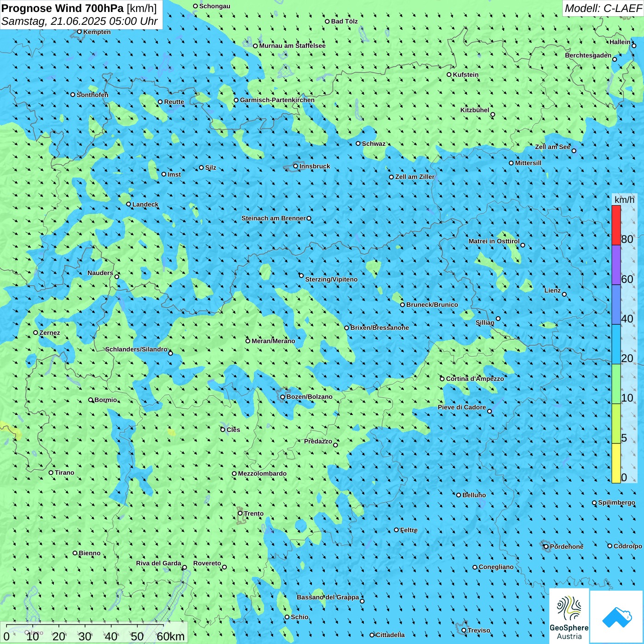Click the 'km/h' legend heading
The image size is (644, 644).
pyautogui.click(x=624, y=199)
